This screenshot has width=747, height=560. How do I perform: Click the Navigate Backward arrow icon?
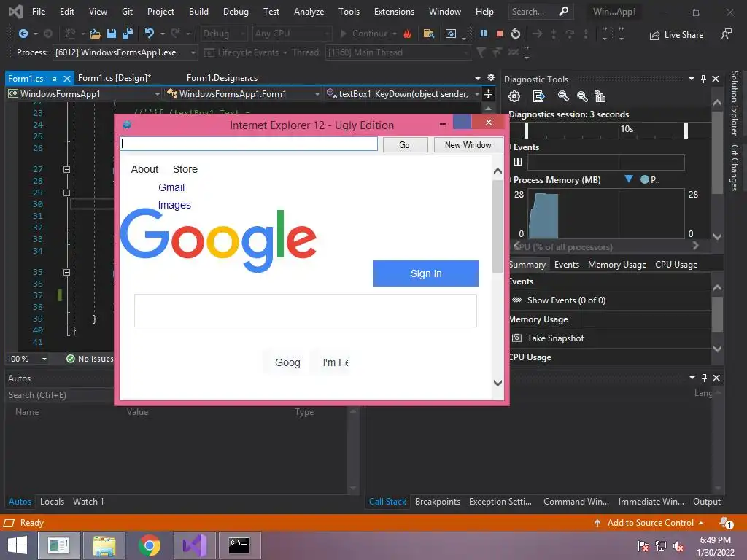[23, 34]
